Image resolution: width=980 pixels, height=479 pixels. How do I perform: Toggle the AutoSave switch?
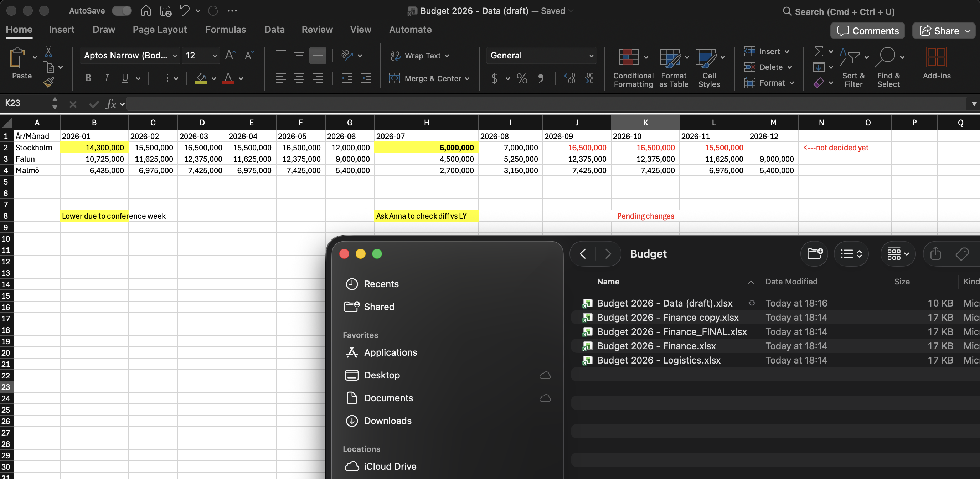click(122, 11)
